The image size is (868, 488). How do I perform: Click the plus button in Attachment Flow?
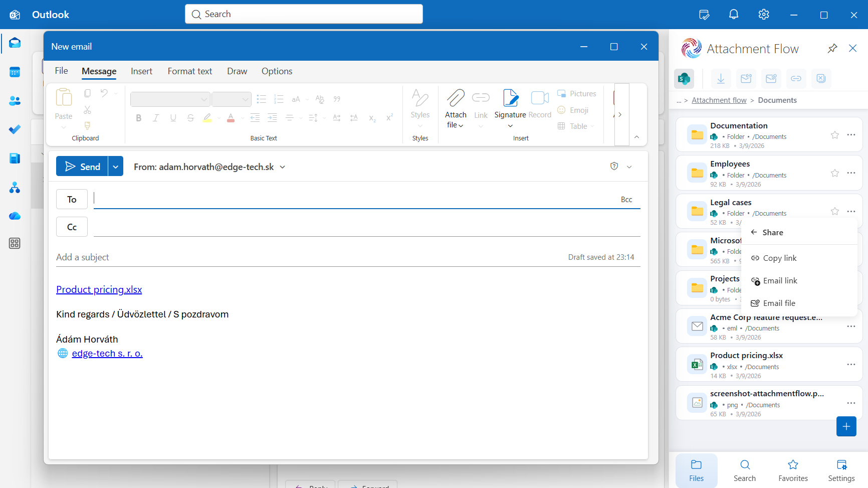(x=846, y=426)
